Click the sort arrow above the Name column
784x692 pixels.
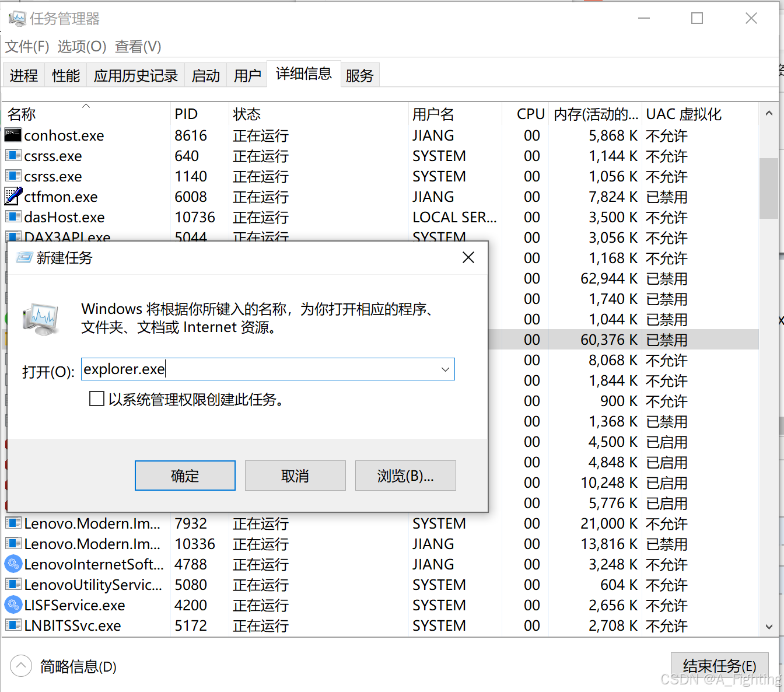[86, 106]
